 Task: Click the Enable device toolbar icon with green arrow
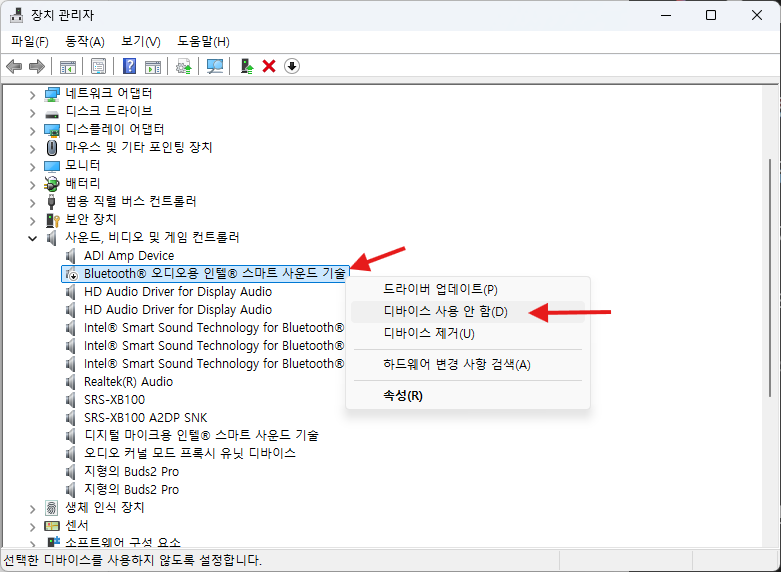(x=247, y=66)
